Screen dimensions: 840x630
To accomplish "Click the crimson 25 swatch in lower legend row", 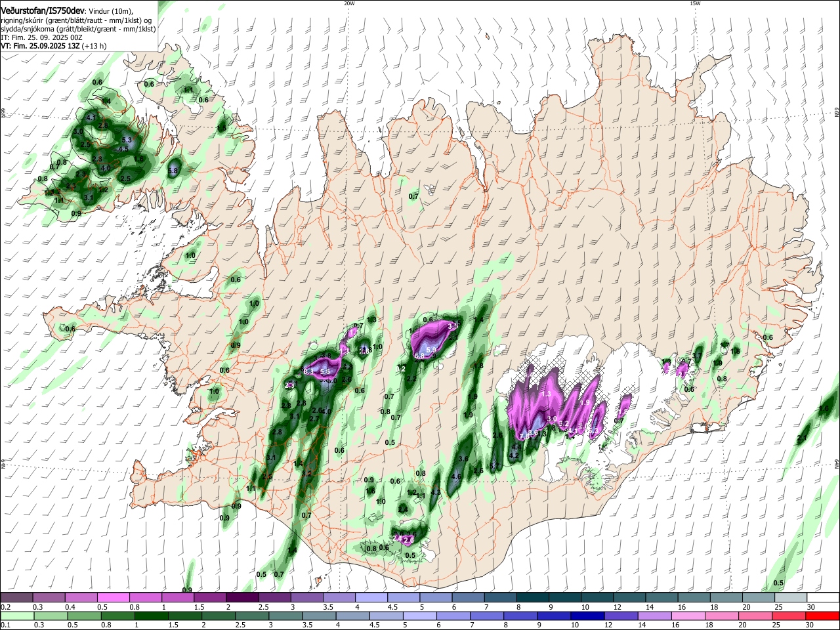I will pyautogui.click(x=788, y=616).
